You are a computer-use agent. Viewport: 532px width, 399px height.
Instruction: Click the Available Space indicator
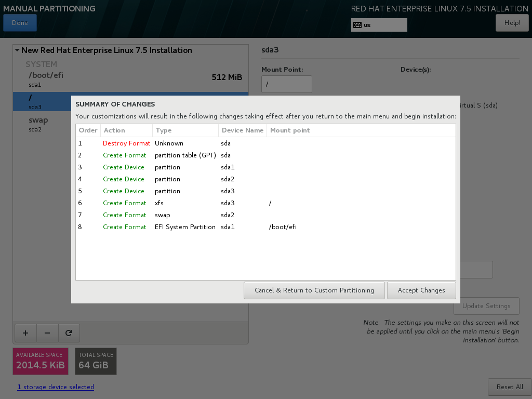(x=40, y=361)
